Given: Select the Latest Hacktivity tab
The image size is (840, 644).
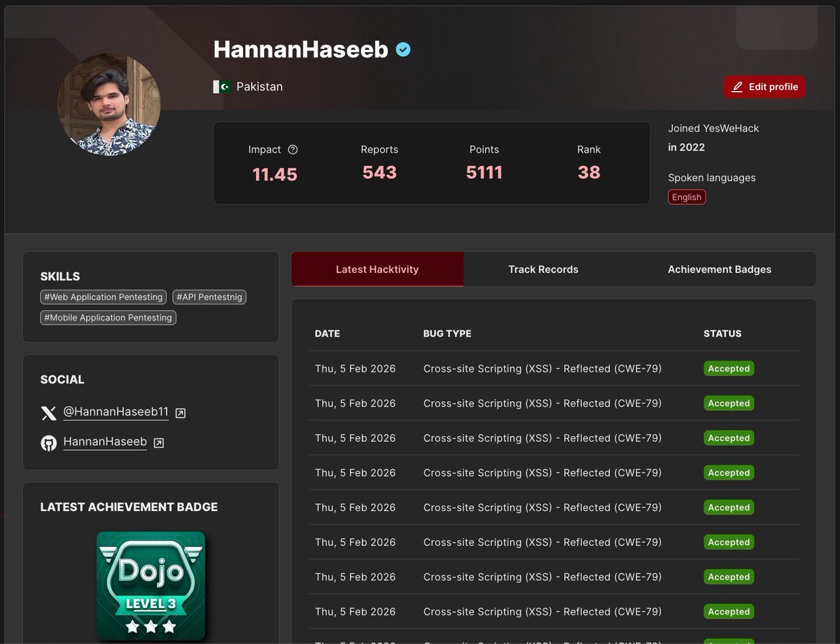Looking at the screenshot, I should point(377,269).
